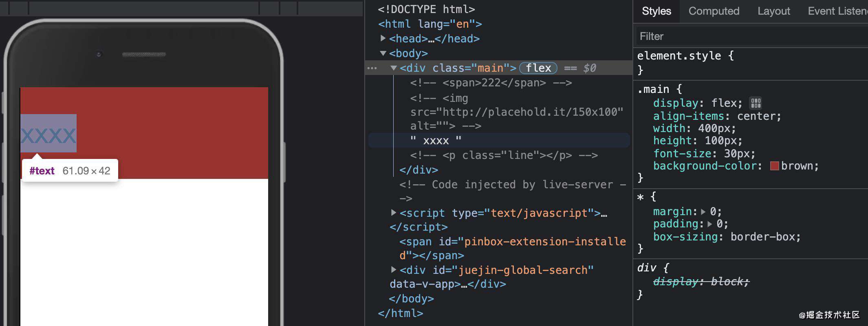Image resolution: width=868 pixels, height=326 pixels.
Task: Click the closing /html tag
Action: (401, 313)
